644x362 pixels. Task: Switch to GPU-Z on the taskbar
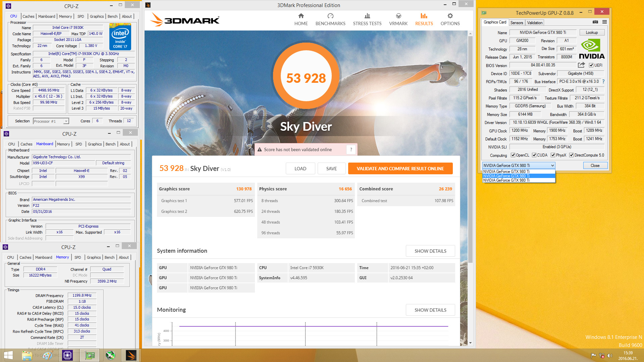(x=90, y=355)
